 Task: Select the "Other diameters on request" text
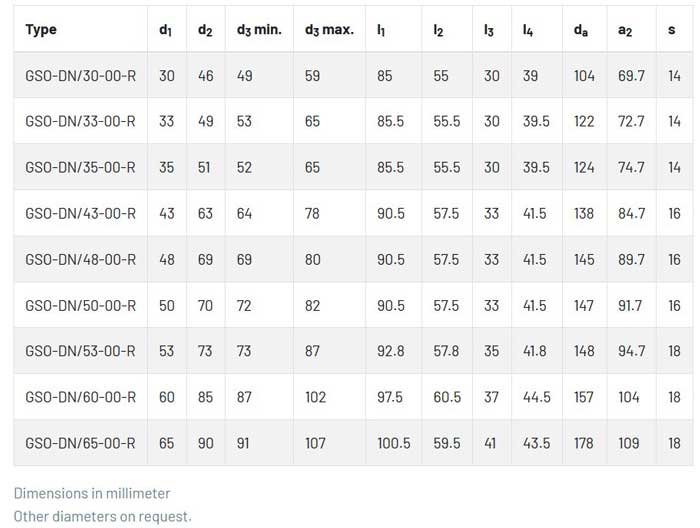tap(102, 516)
